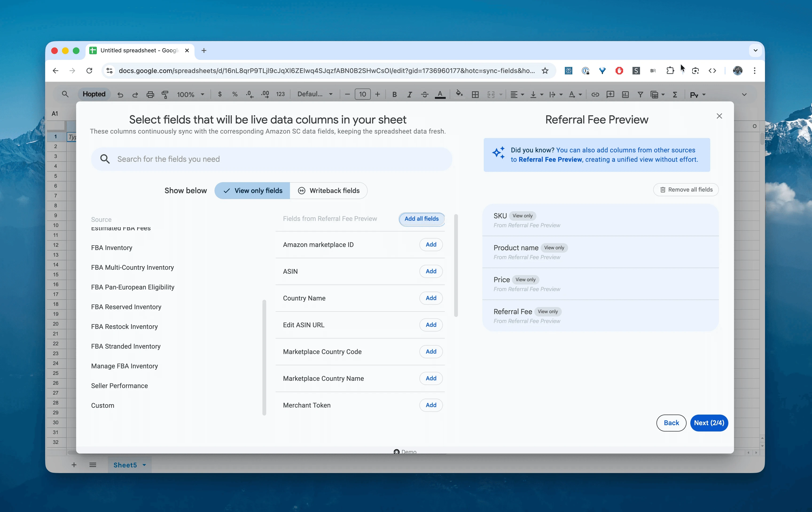The image size is (812, 512).
Task: Add a new sheet with the plus icon
Action: pos(74,465)
